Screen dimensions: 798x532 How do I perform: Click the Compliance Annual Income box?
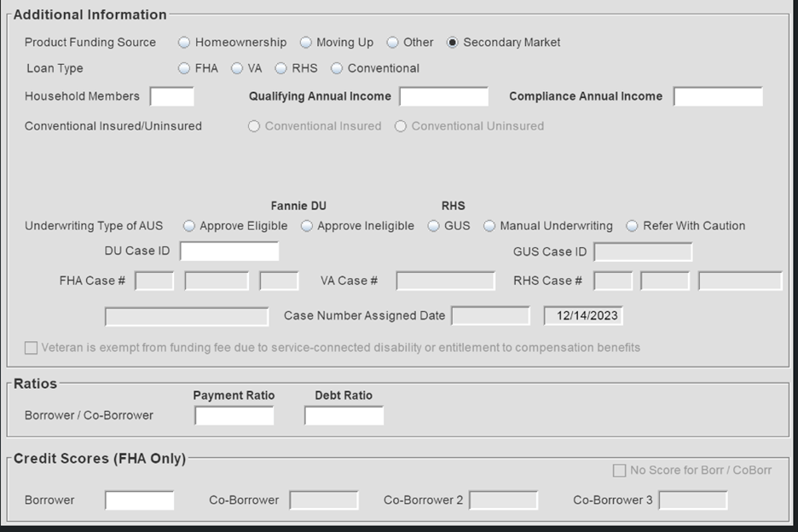click(x=717, y=96)
